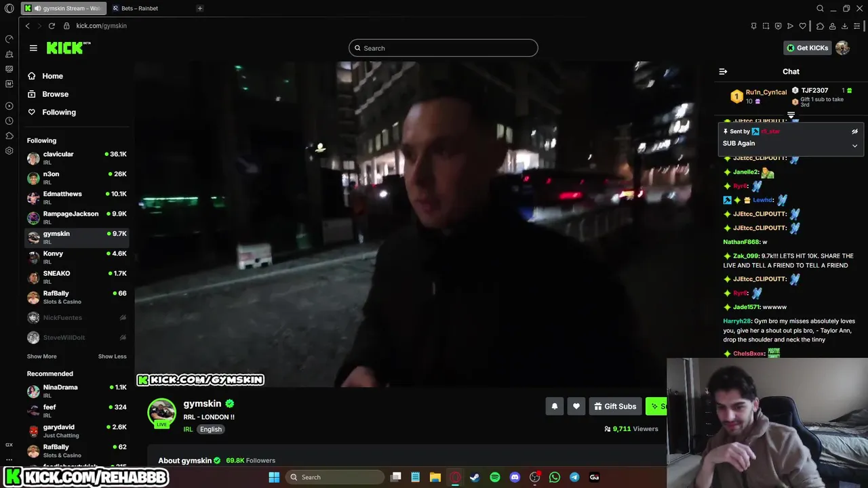Collapse the chat panel
This screenshot has height=488, width=868.
coord(723,71)
